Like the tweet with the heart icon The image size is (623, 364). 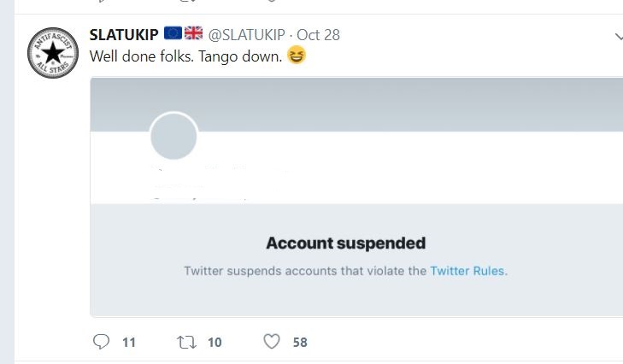coord(272,342)
